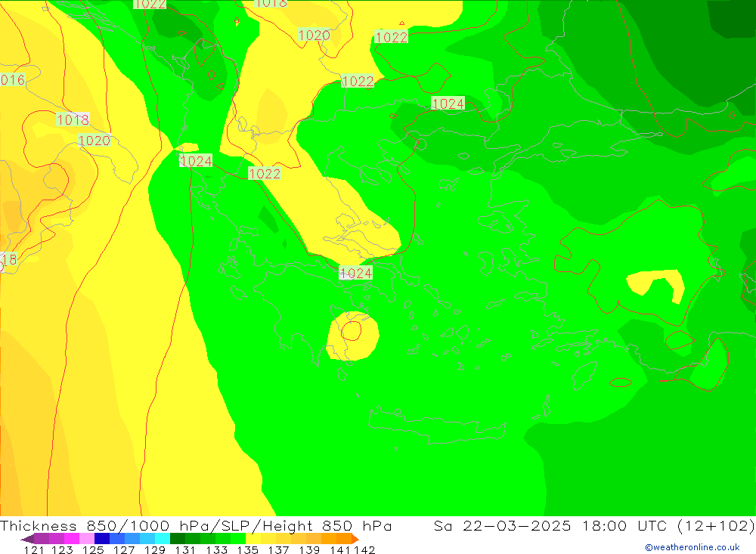
Task: Click the light pink legend swatch above 125
Action: 87,539
